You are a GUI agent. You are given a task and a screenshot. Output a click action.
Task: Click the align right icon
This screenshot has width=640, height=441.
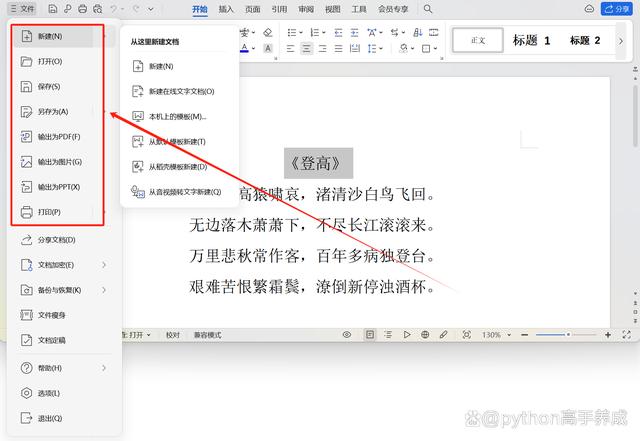pos(322,49)
